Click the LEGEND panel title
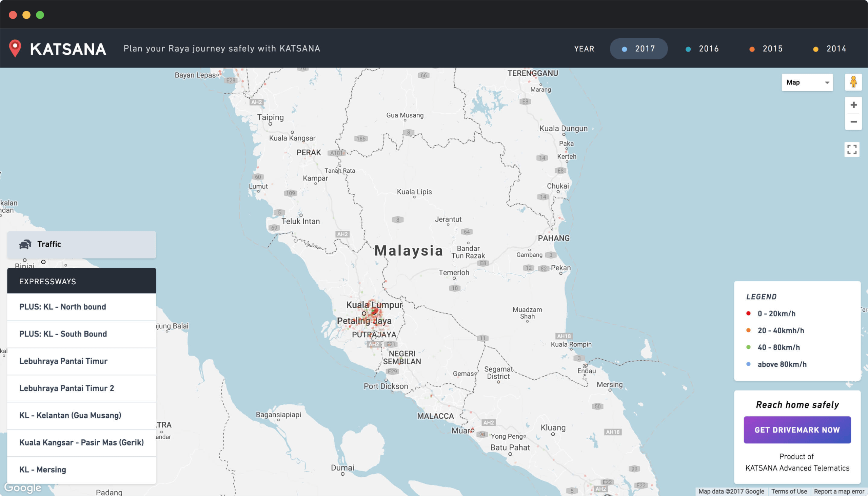868x496 pixels. click(x=761, y=297)
